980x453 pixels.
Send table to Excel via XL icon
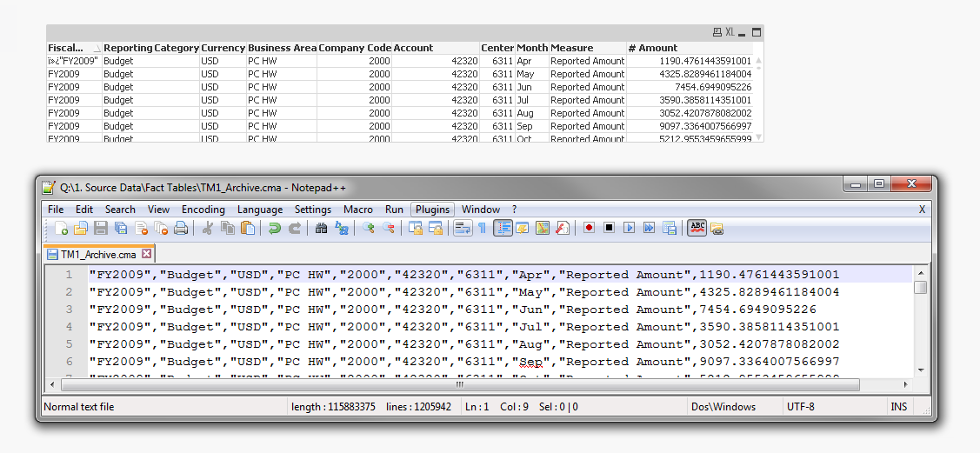730,32
